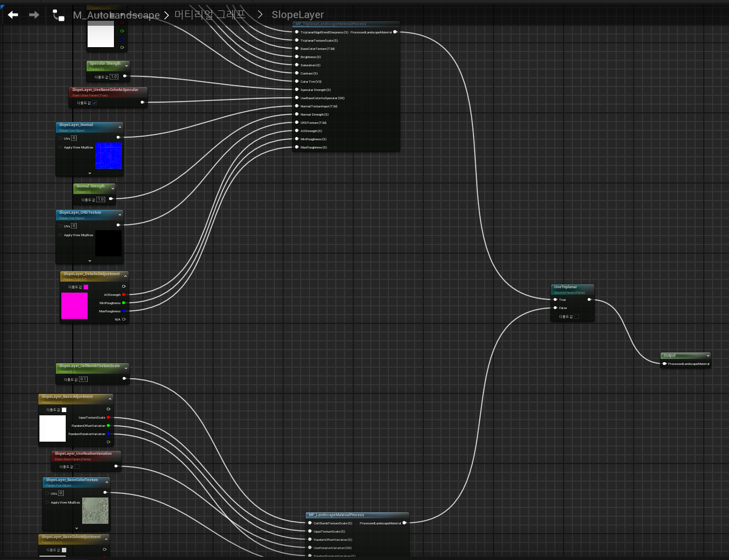Open SlopeLayer_BasicAdjustment small white color swatch
Viewport: 729px width, 560px height.
[64, 409]
